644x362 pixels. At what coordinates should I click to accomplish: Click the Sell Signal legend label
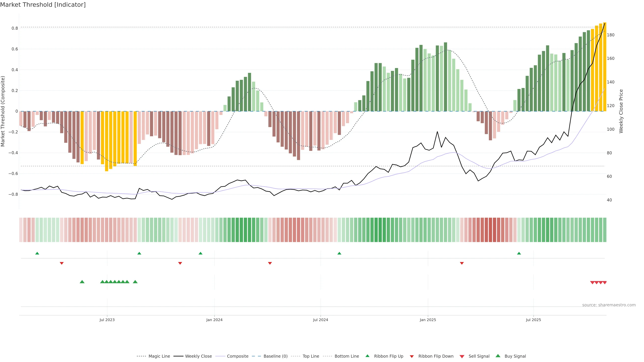pyautogui.click(x=479, y=356)
